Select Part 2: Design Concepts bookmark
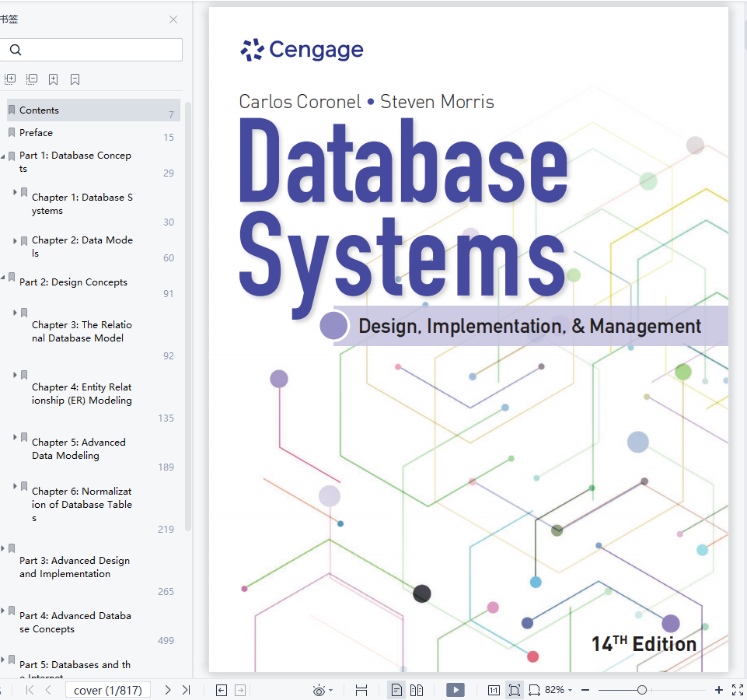This screenshot has width=747, height=700. (73, 282)
